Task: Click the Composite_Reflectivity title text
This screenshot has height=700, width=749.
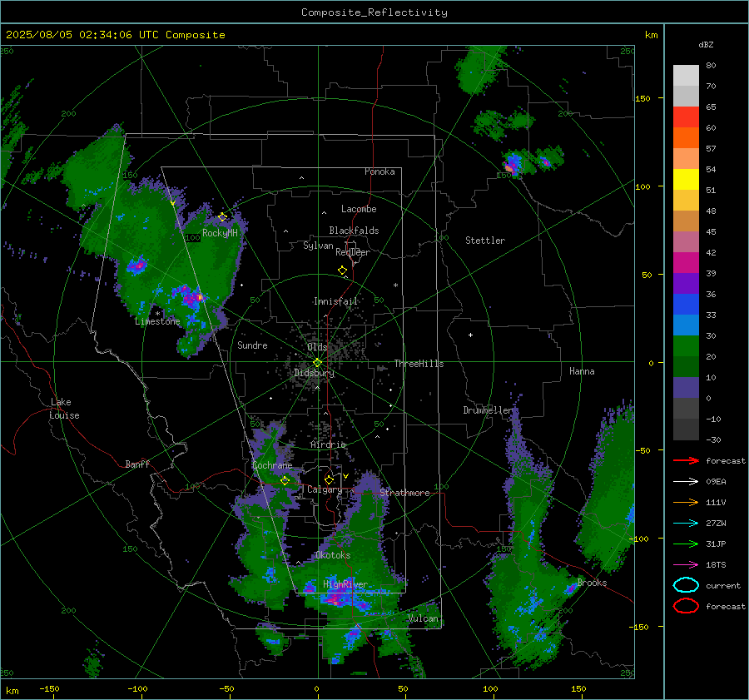Action: pyautogui.click(x=374, y=12)
